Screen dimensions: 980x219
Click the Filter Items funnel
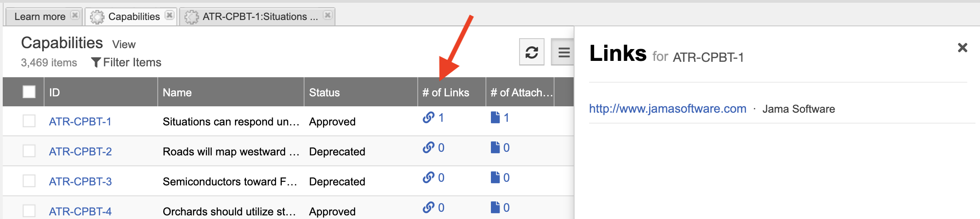click(x=96, y=62)
